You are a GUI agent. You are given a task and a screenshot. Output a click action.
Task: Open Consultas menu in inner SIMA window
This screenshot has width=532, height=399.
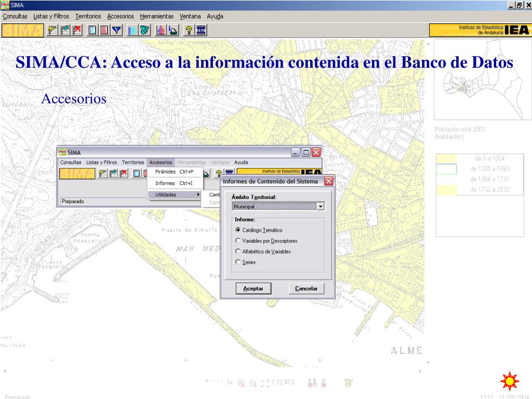pos(71,162)
